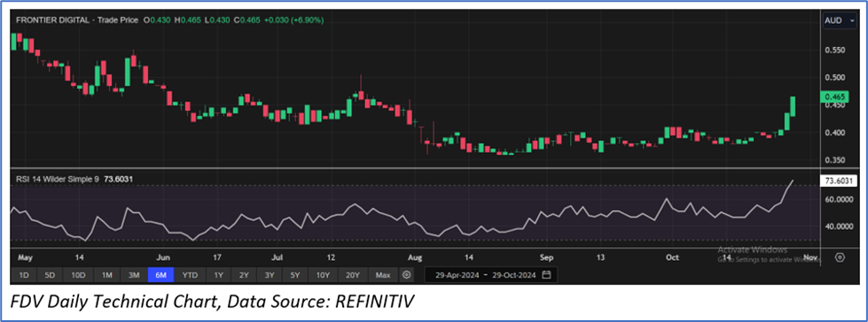Switch to the YTD range

[x=190, y=275]
